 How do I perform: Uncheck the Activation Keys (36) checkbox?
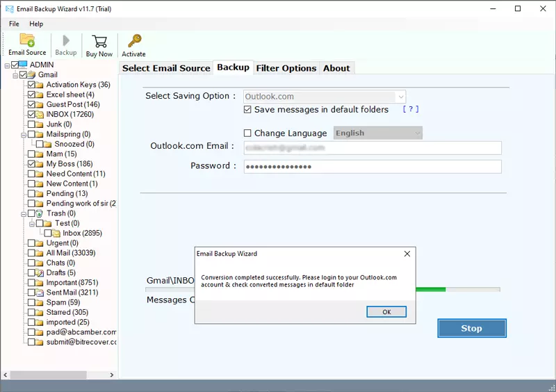pos(31,84)
